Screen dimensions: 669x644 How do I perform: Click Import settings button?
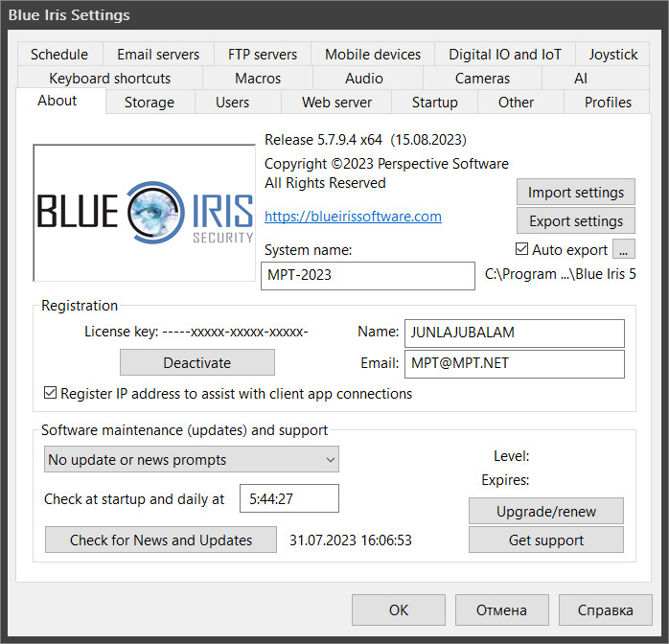[576, 192]
